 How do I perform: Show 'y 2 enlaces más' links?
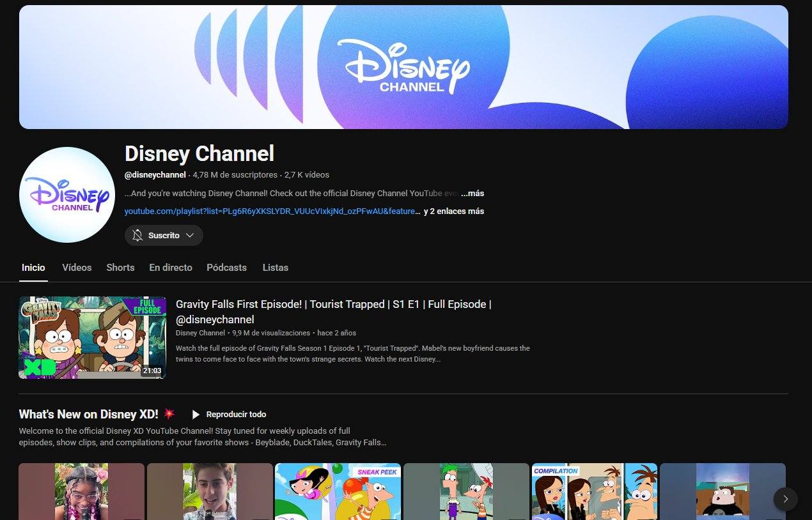pos(454,211)
